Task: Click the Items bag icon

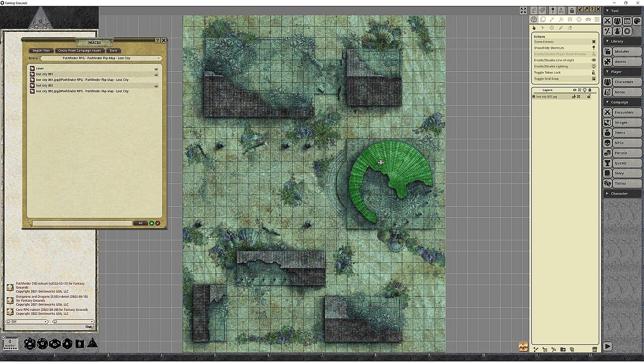Action: 608,133
